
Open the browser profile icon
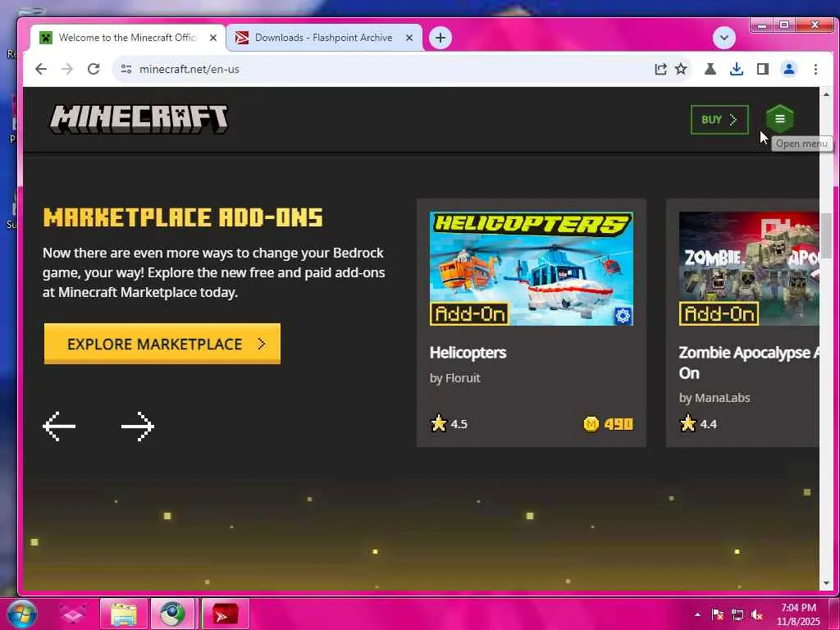coord(789,69)
